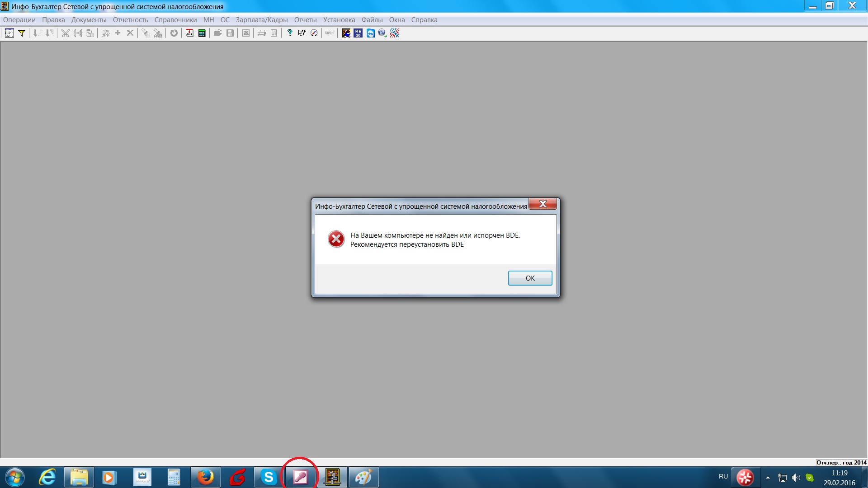This screenshot has height=488, width=868.
Task: Click the flashlight search icon
Action: pyautogui.click(x=146, y=33)
